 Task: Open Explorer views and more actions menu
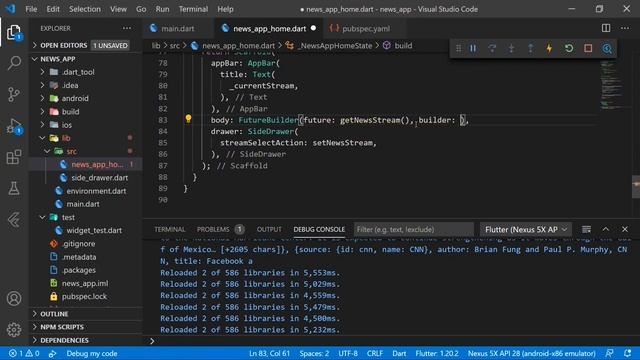[127, 28]
